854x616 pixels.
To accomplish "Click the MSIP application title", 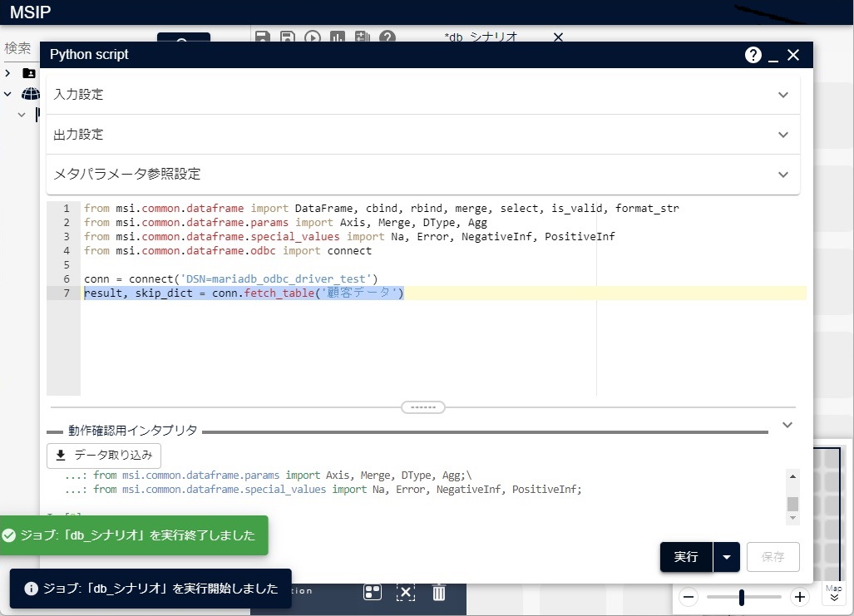I will tap(31, 12).
